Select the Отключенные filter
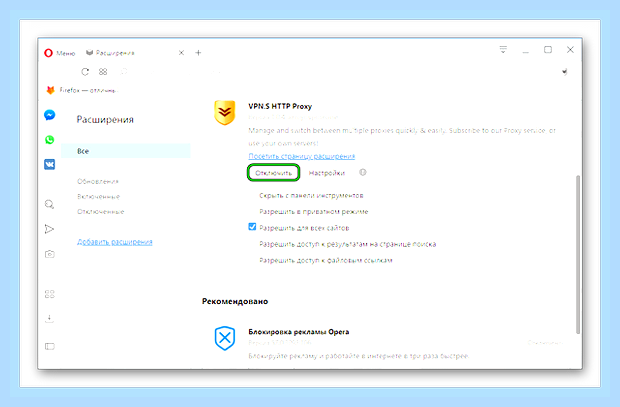The width and height of the screenshot is (620, 407). [x=100, y=212]
